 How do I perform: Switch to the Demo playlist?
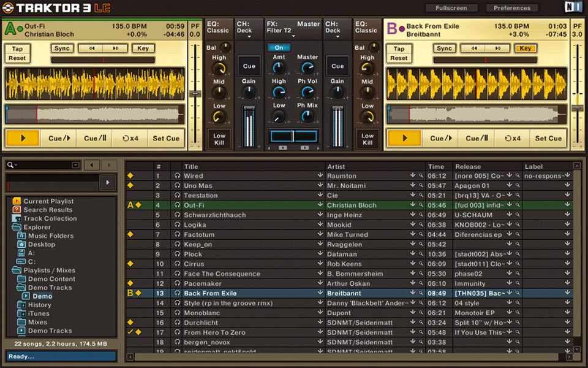(x=43, y=296)
